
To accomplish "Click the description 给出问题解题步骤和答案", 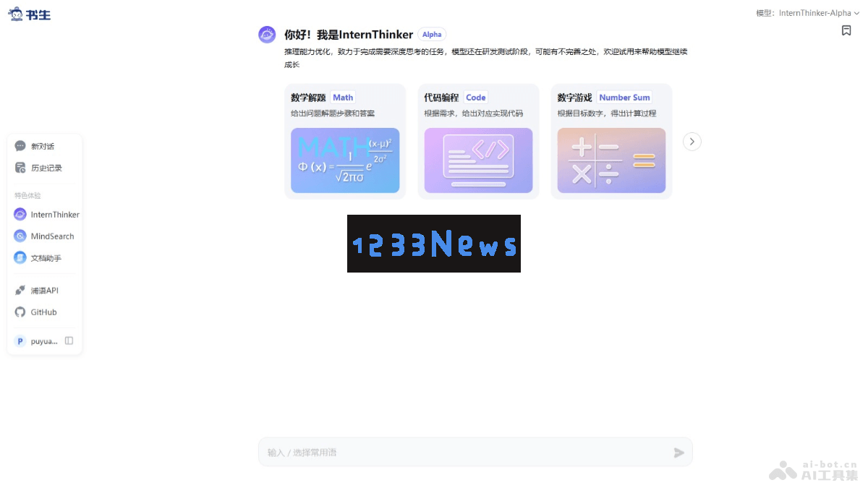I will click(333, 114).
